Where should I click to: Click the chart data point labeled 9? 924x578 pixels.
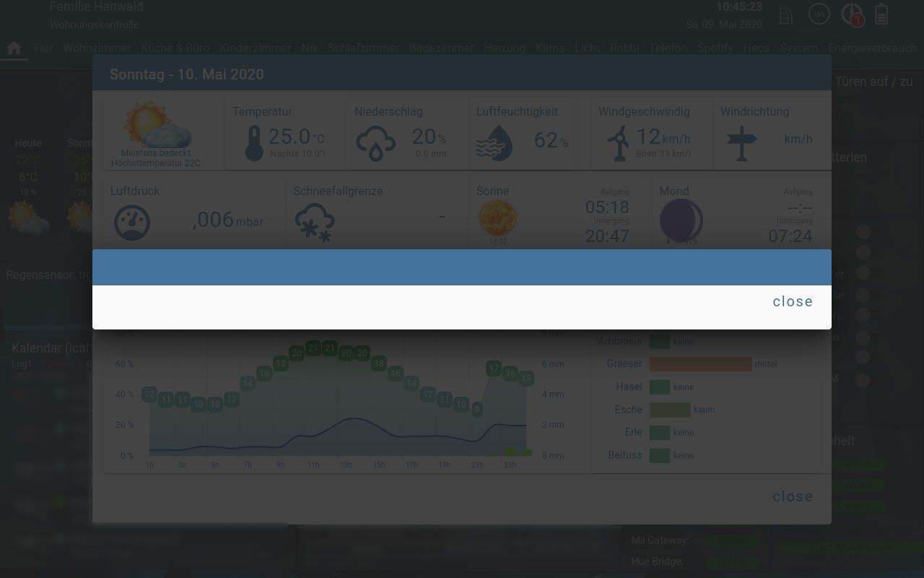[x=477, y=410]
